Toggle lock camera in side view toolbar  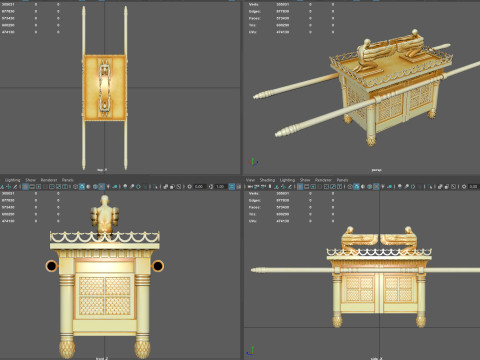click(256, 187)
